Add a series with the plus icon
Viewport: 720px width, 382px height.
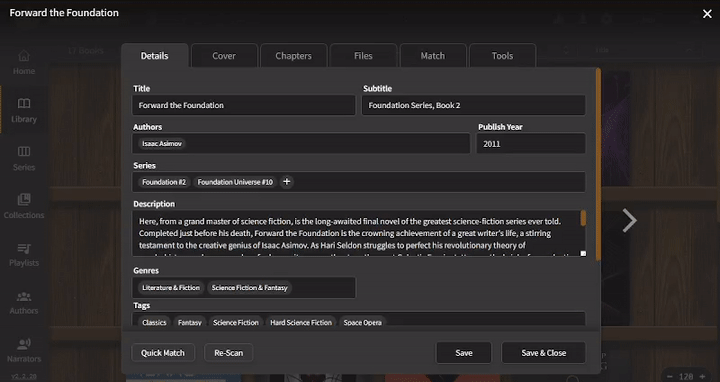click(x=287, y=182)
